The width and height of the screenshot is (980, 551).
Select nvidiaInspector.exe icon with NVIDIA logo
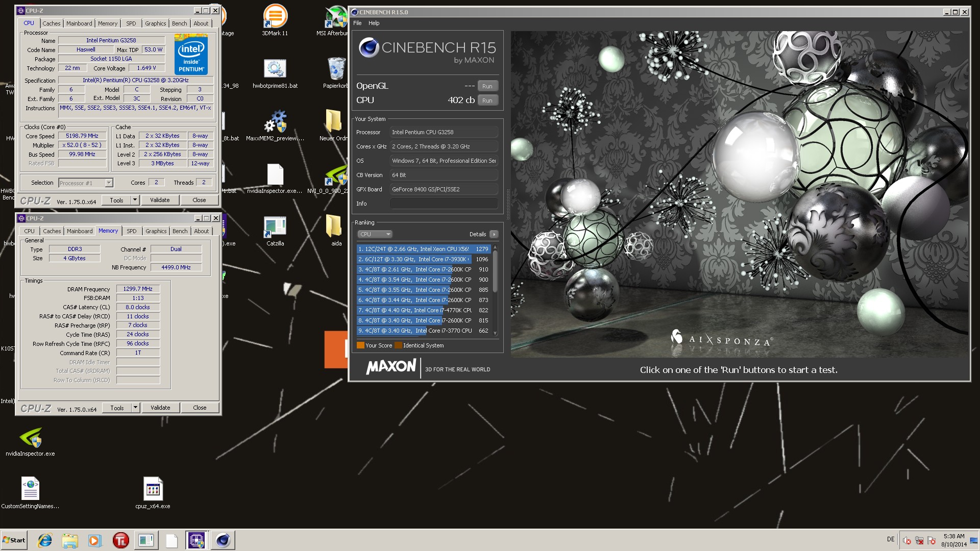click(30, 441)
